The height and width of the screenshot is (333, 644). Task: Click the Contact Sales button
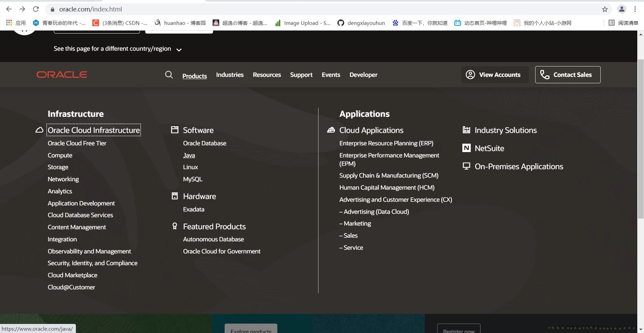tap(567, 75)
